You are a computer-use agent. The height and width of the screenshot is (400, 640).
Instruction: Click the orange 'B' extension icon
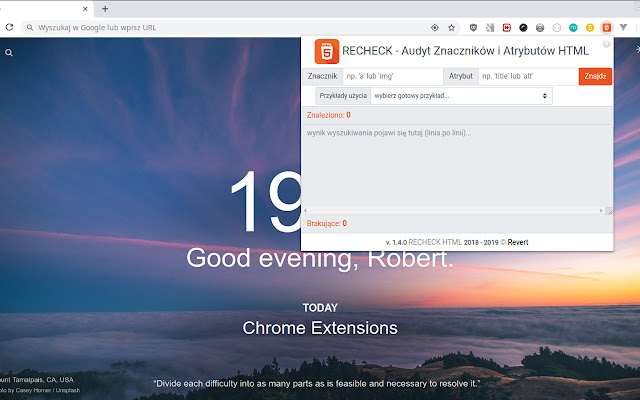(x=590, y=28)
